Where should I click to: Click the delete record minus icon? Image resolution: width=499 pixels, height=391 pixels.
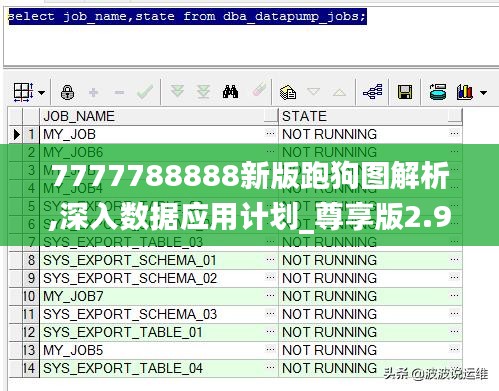coord(119,92)
